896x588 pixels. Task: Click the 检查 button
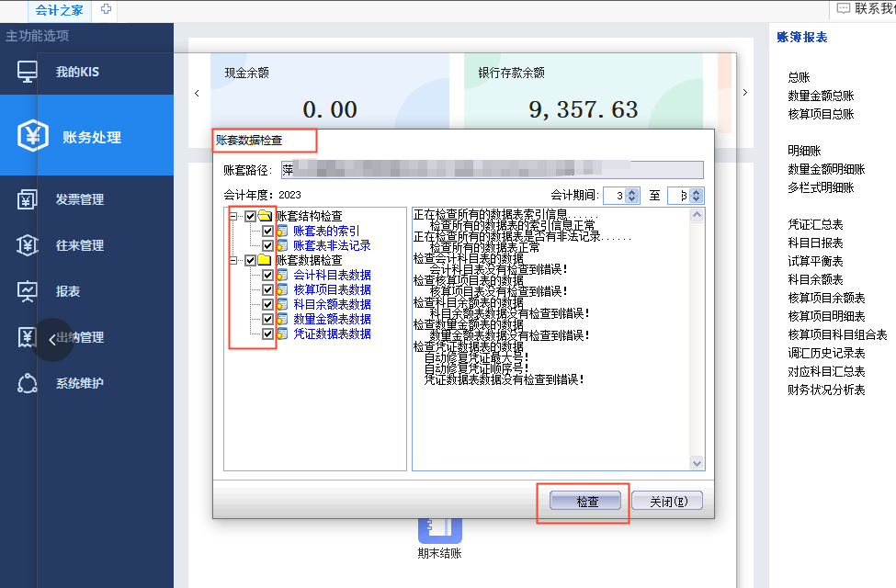pyautogui.click(x=585, y=502)
